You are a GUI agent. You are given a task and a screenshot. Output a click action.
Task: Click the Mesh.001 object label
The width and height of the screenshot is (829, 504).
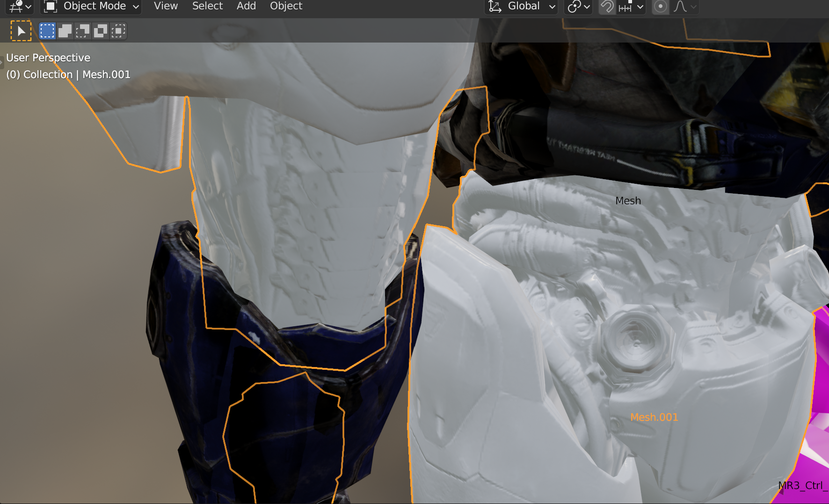[x=654, y=417]
